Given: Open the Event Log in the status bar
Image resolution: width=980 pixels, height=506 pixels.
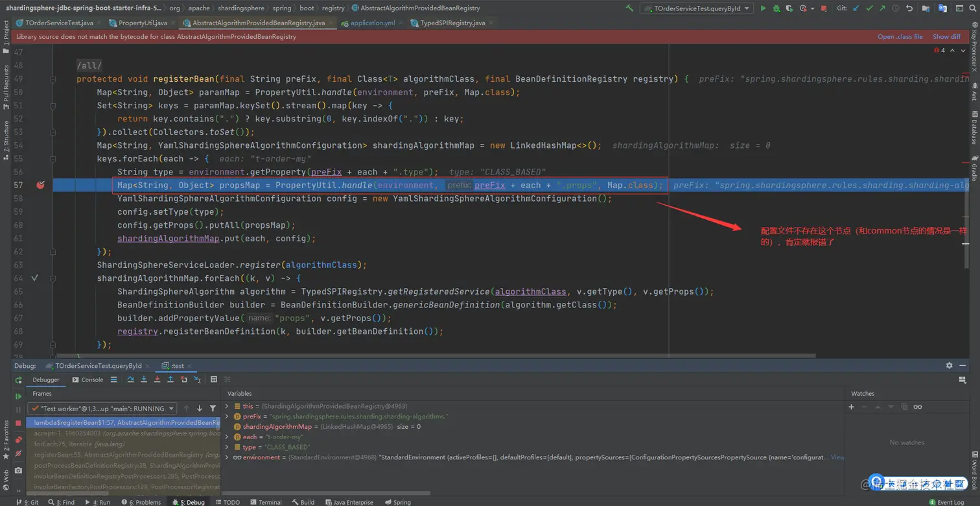Looking at the screenshot, I should (947, 502).
